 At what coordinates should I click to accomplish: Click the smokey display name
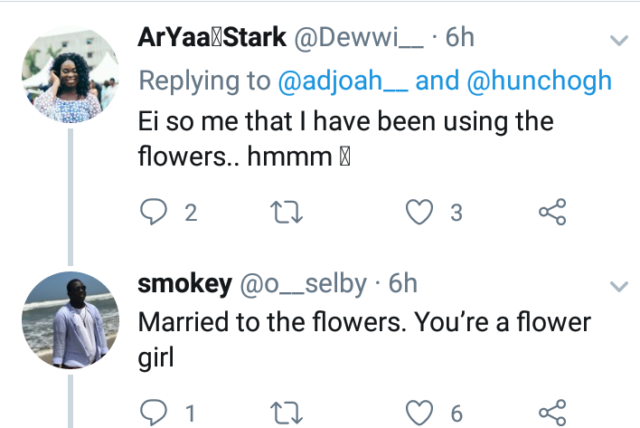pos(181,284)
